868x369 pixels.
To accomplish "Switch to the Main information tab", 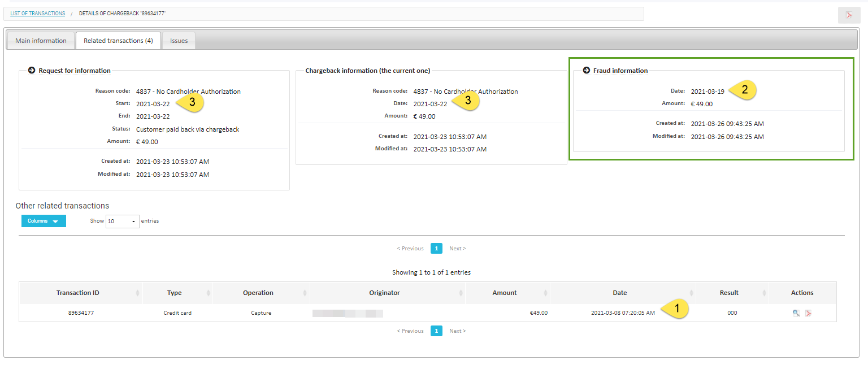I will [40, 40].
